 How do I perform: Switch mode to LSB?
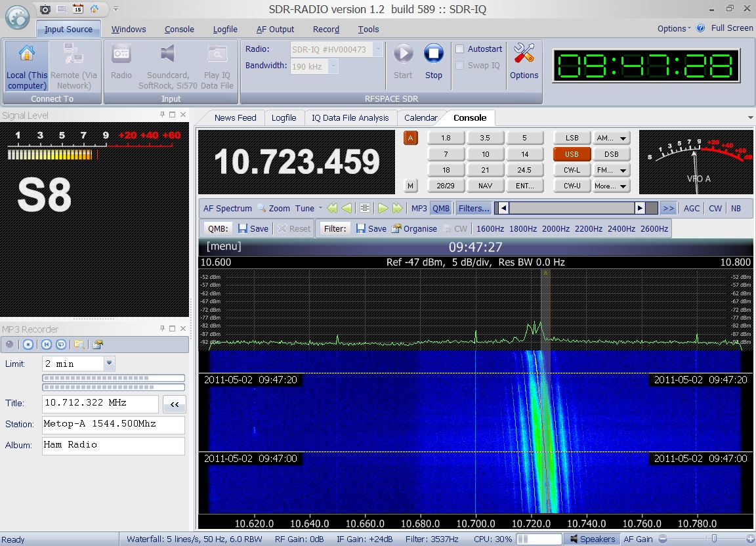pyautogui.click(x=572, y=138)
